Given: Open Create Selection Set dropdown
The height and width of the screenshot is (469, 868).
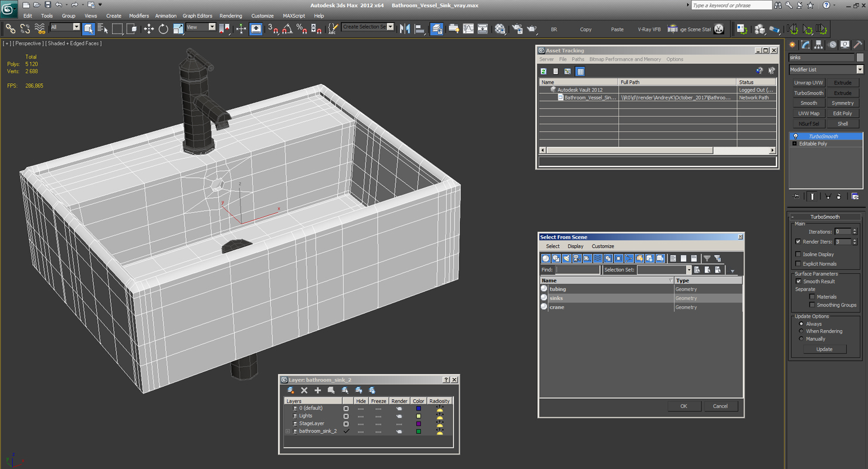Looking at the screenshot, I should [368, 27].
